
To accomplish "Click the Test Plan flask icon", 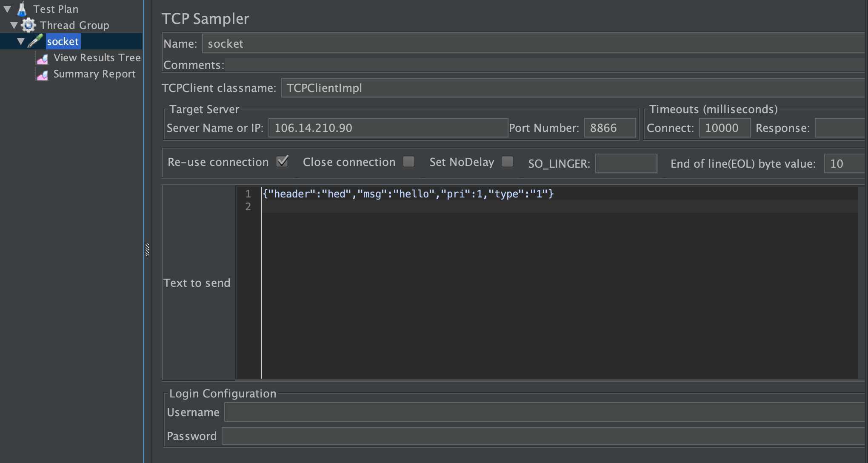I will tap(22, 9).
